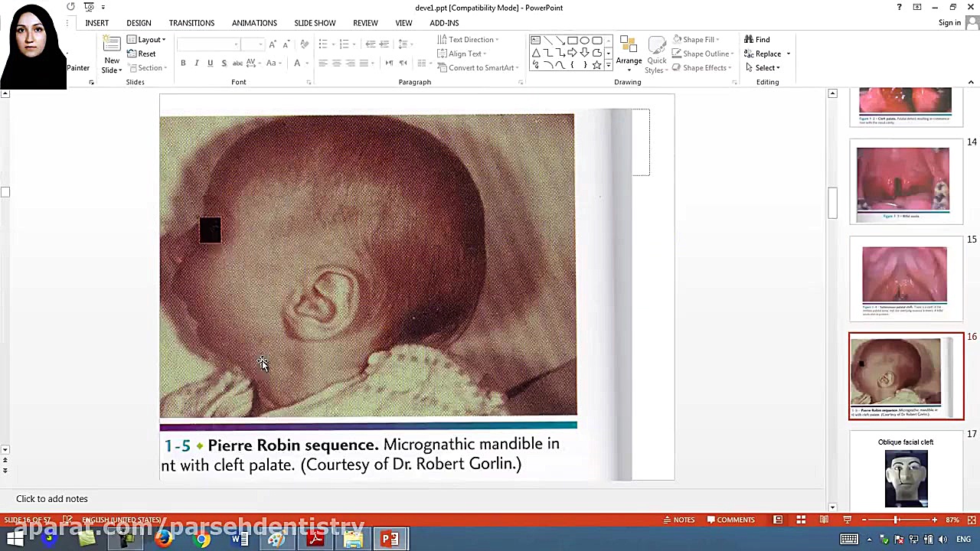Pick the oval shape from shapes gallery
This screenshot has height=551, width=980.
(584, 41)
